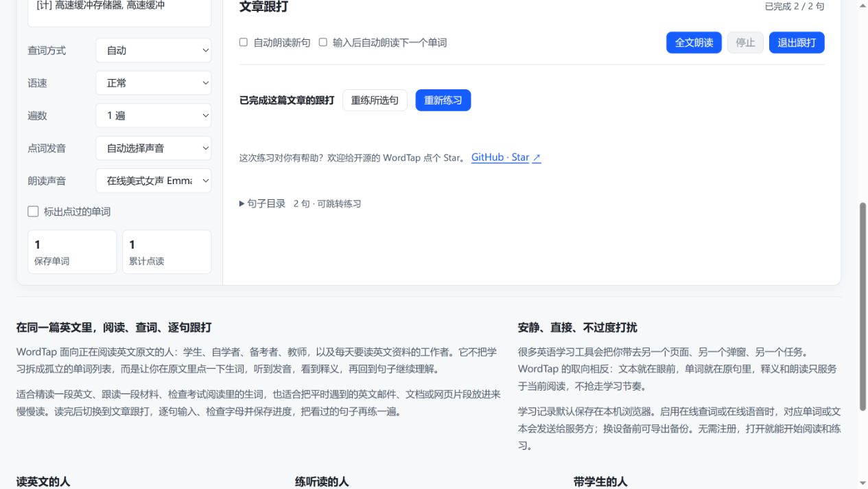The height and width of the screenshot is (489, 868).
Task: Click the 2 句 · 可跳转练习 text
Action: point(327,204)
